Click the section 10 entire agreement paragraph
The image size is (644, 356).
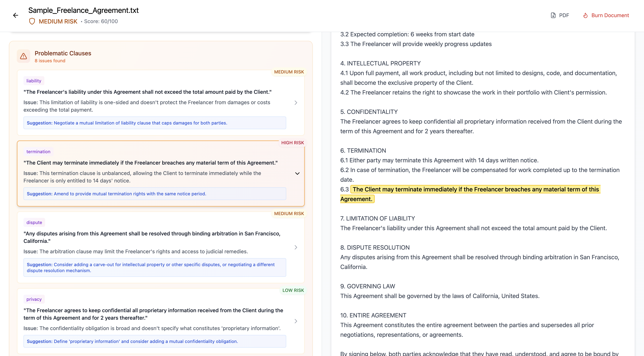(x=467, y=330)
